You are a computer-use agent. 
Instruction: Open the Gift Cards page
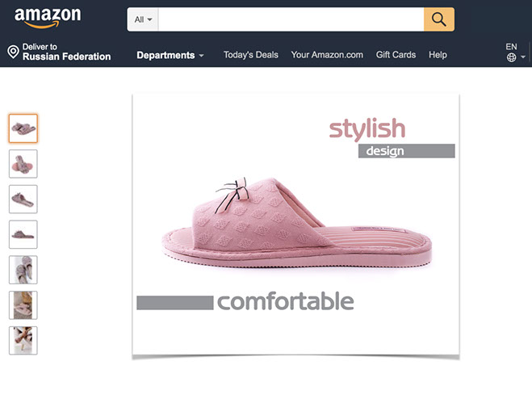coord(396,55)
